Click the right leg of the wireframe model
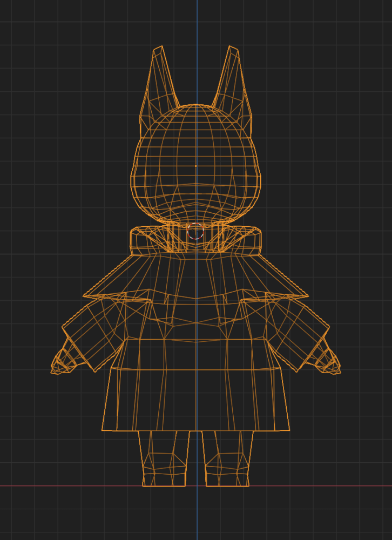This screenshot has height=540, width=392. click(227, 458)
